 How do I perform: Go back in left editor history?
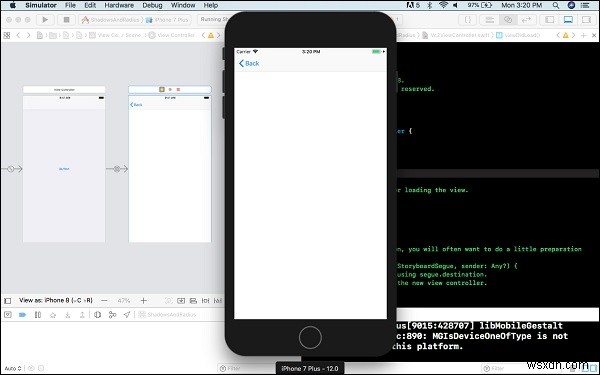click(18, 35)
